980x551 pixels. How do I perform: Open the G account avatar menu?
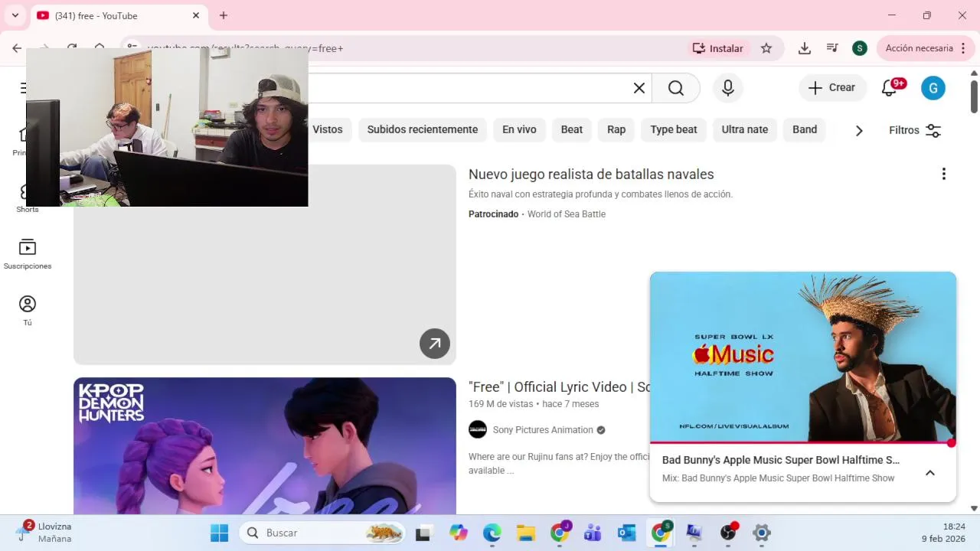pyautogui.click(x=933, y=88)
